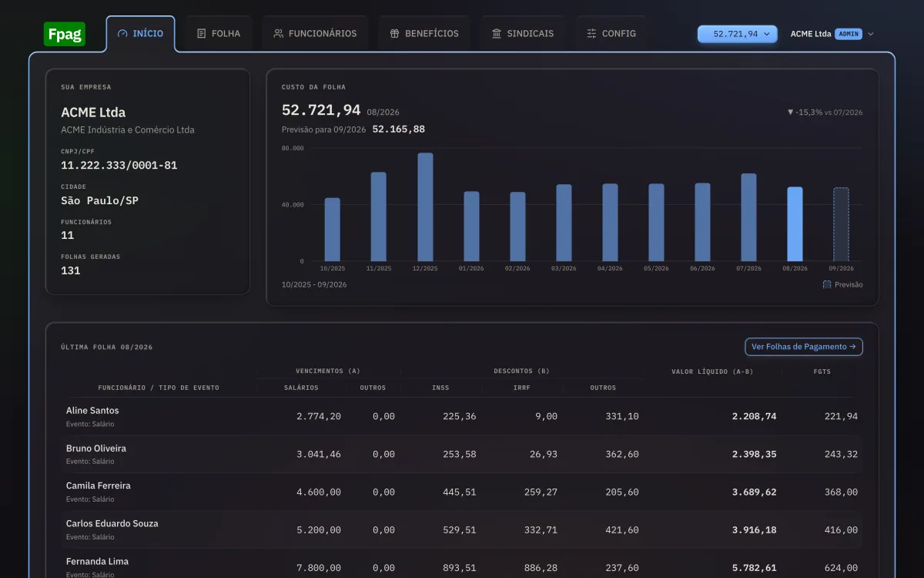The image size is (924, 578).
Task: Click the Previsão legend swatch
Action: click(827, 284)
